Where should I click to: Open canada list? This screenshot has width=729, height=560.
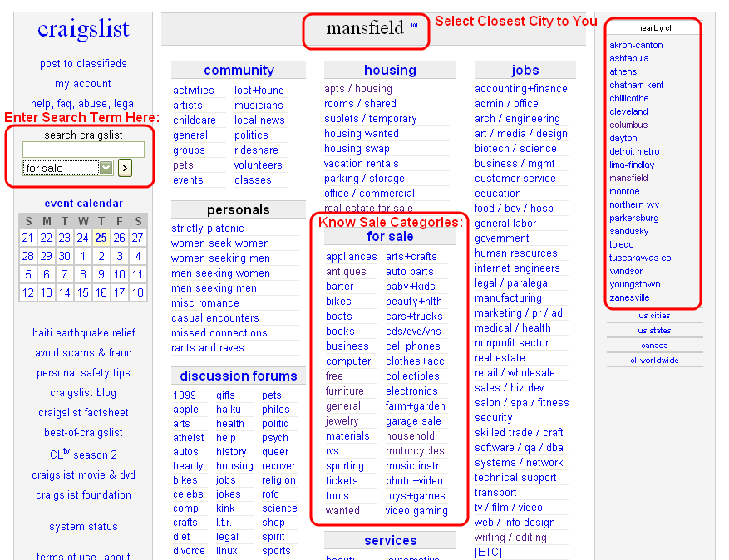click(654, 346)
